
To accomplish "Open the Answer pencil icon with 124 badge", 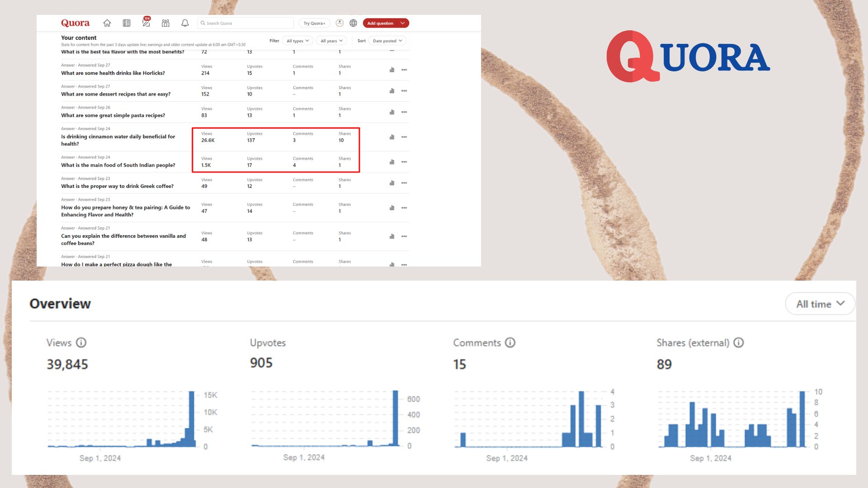I will coord(146,23).
